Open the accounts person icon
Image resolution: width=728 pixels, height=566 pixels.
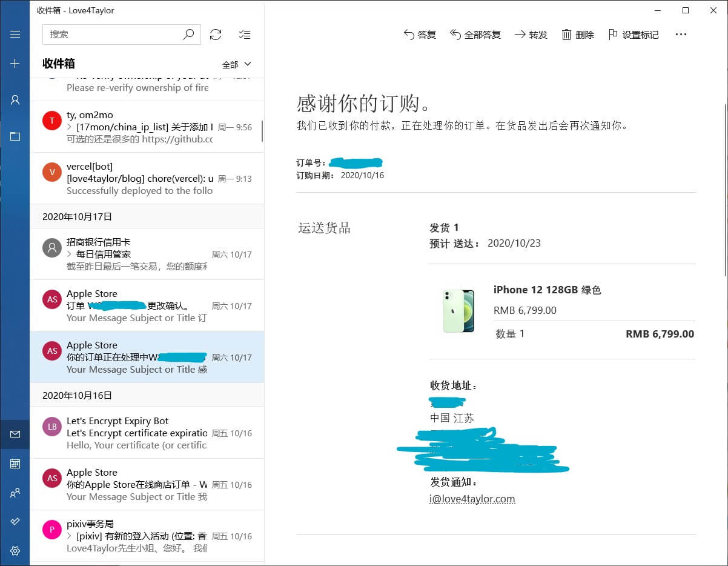click(x=15, y=100)
